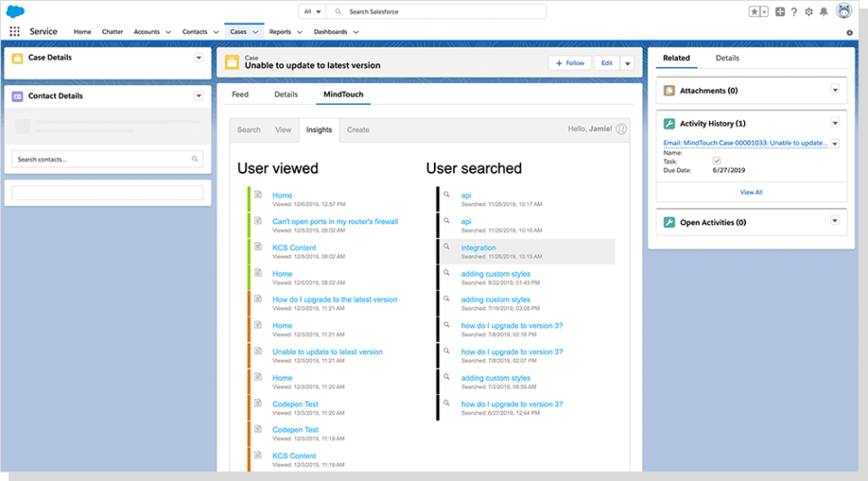The height and width of the screenshot is (481, 868).
Task: Go to the Chatter nav item
Action: (112, 33)
